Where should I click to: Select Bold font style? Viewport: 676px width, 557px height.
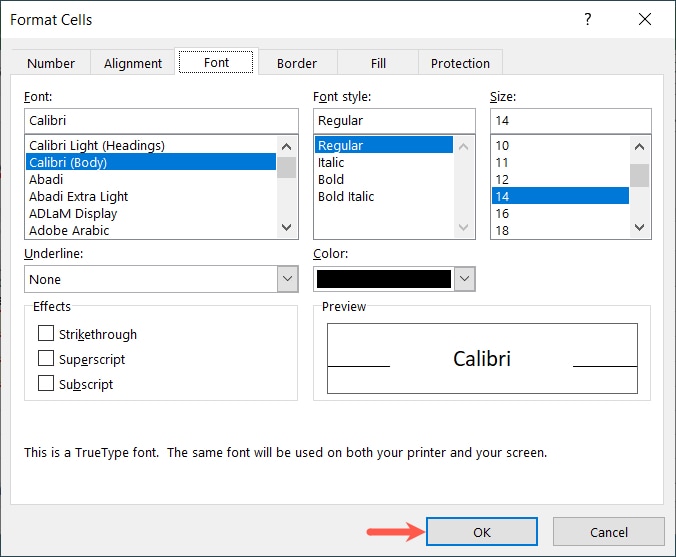pos(384,179)
